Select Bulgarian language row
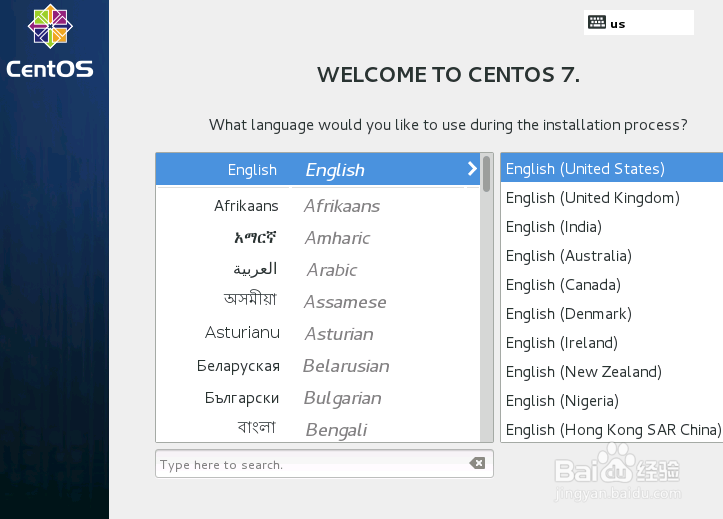The height and width of the screenshot is (519, 723). (x=318, y=397)
